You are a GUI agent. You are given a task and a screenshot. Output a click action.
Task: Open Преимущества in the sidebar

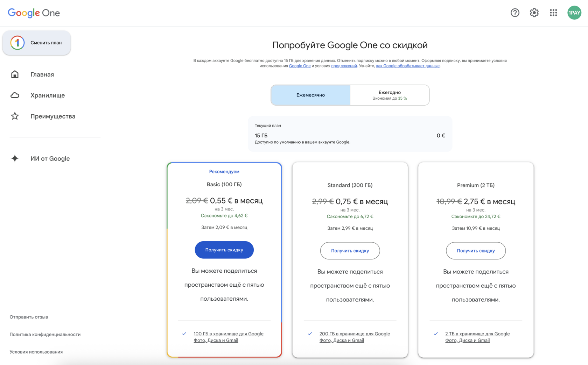click(53, 116)
